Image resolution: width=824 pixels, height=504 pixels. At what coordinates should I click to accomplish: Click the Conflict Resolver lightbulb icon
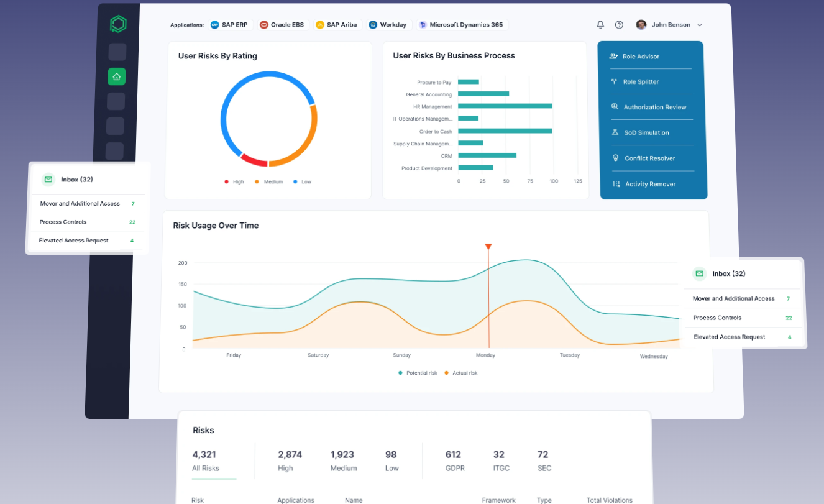pos(615,158)
